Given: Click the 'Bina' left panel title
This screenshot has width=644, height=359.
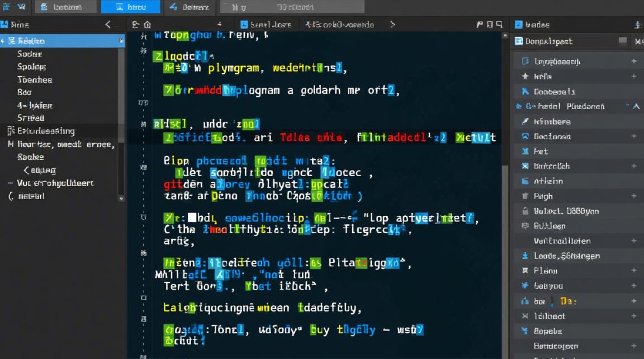Looking at the screenshot, I should click(x=20, y=24).
